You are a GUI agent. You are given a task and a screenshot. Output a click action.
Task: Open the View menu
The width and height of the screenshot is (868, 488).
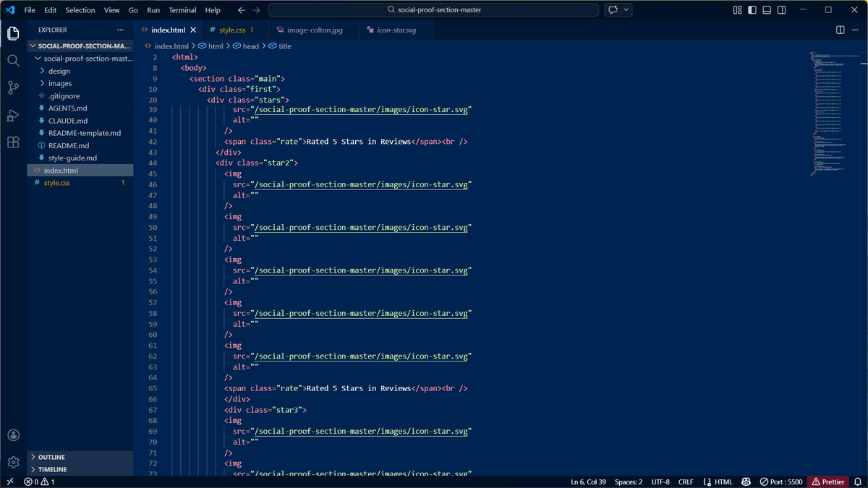(x=111, y=10)
